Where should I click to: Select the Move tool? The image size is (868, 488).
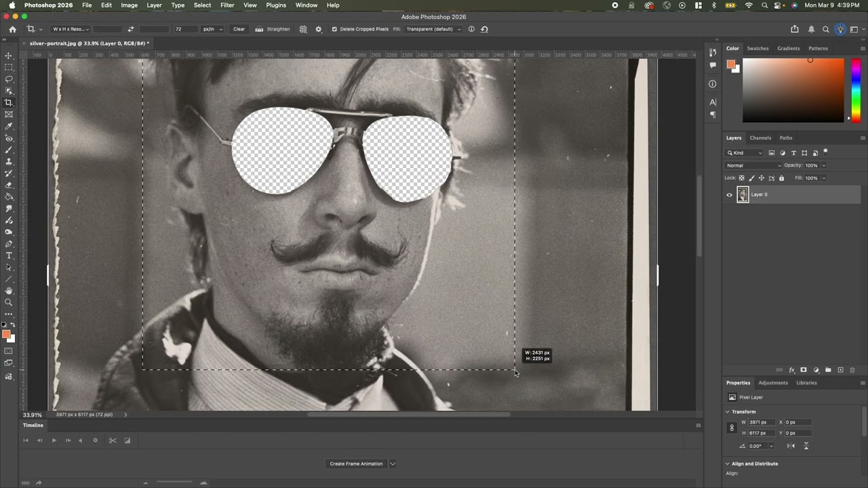coord(9,56)
